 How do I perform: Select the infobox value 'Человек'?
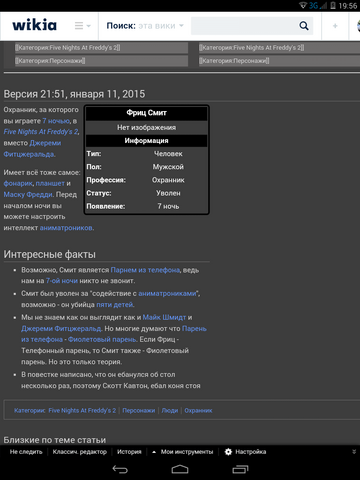(x=168, y=154)
